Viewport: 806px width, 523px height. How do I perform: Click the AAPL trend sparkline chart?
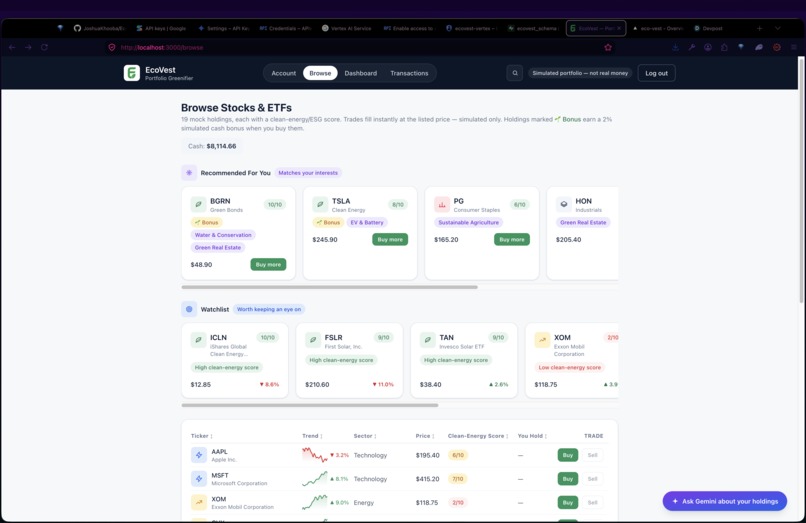click(315, 455)
